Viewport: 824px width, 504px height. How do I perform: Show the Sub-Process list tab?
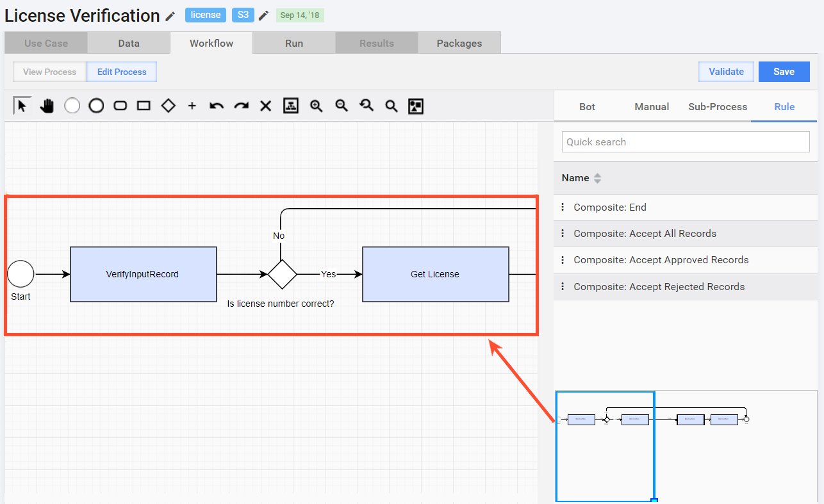pyautogui.click(x=718, y=106)
